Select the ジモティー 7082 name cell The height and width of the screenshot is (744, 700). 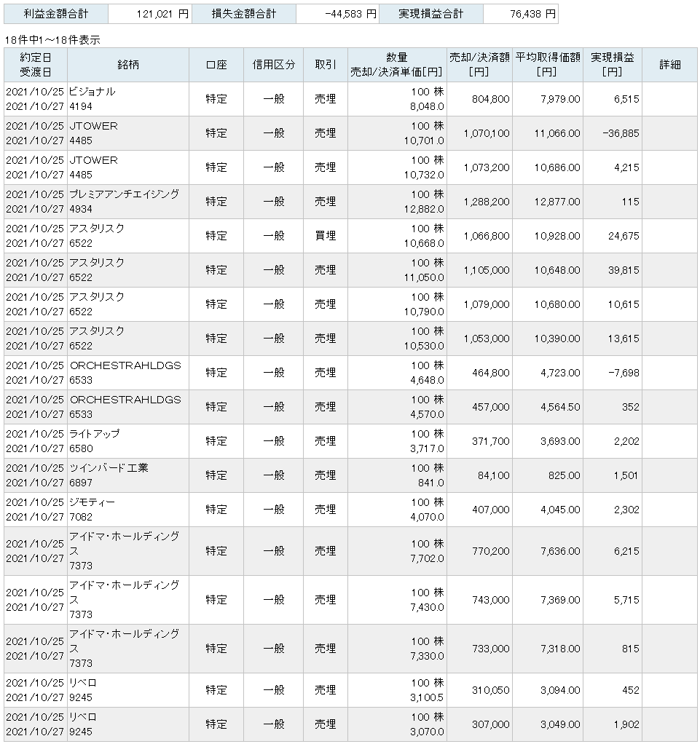tap(128, 510)
